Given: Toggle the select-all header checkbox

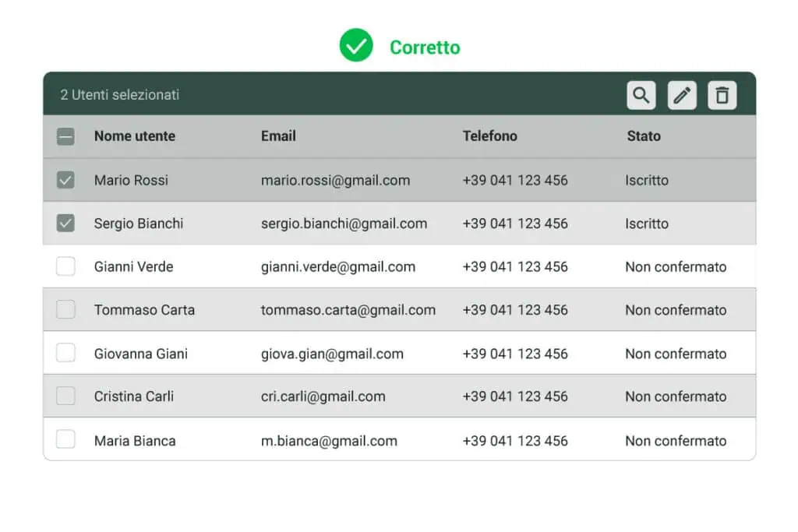Looking at the screenshot, I should coord(65,136).
